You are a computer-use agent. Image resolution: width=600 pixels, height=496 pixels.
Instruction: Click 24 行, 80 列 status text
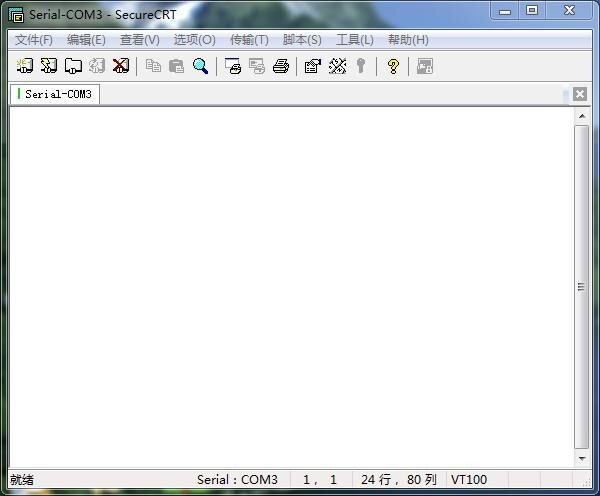399,480
